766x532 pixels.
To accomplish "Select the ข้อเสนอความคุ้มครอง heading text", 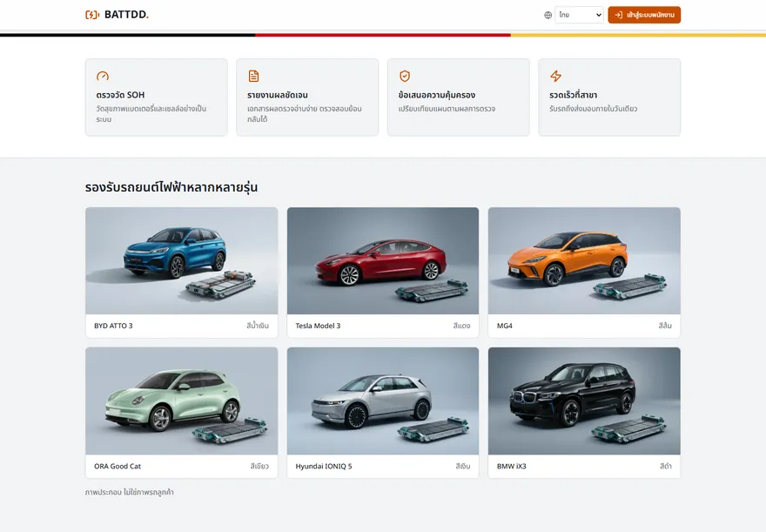I will point(437,95).
